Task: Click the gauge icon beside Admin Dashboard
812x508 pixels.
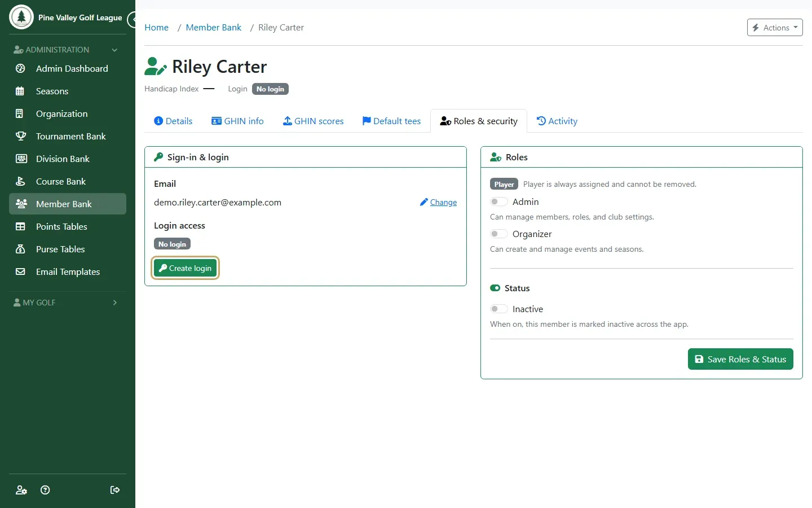Action: click(20, 68)
